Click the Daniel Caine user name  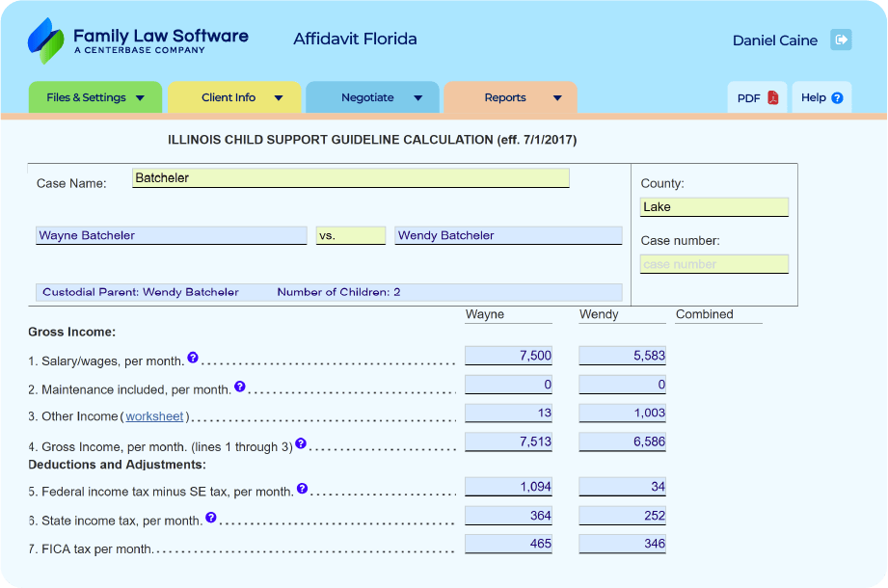774,40
